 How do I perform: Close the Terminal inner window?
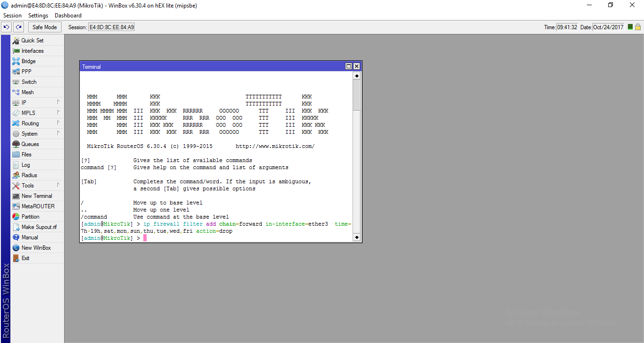[x=356, y=66]
